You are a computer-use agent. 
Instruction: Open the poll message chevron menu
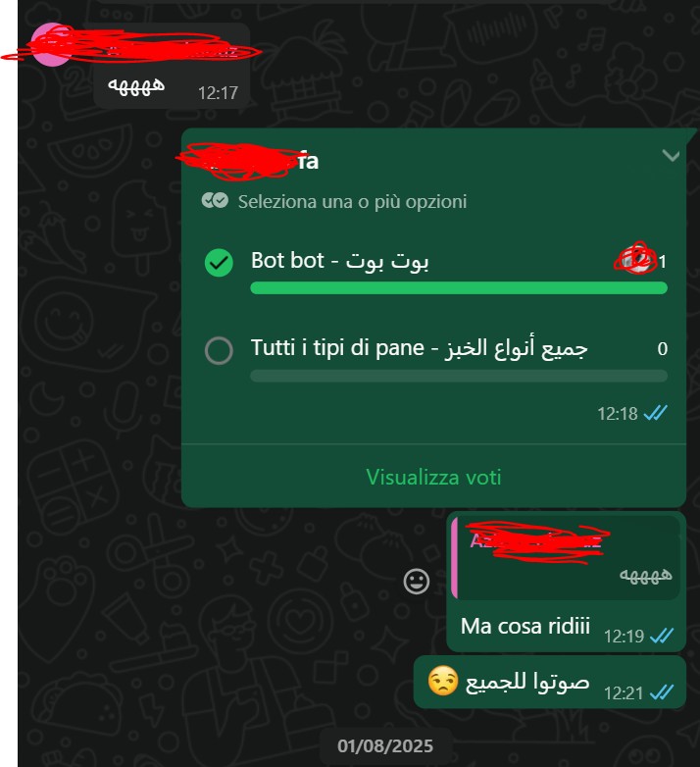671,156
